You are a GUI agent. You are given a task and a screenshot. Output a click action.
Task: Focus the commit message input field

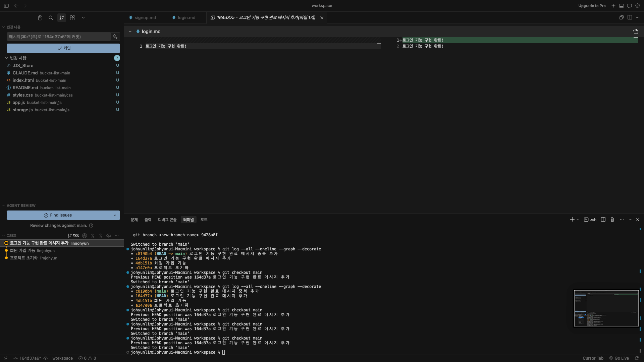[x=59, y=37]
